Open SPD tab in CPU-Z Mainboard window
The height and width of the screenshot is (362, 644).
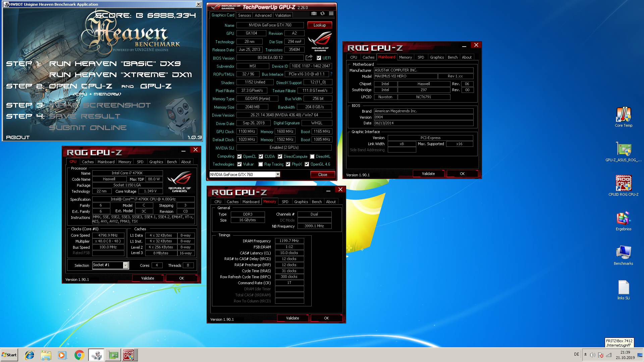pyautogui.click(x=421, y=57)
